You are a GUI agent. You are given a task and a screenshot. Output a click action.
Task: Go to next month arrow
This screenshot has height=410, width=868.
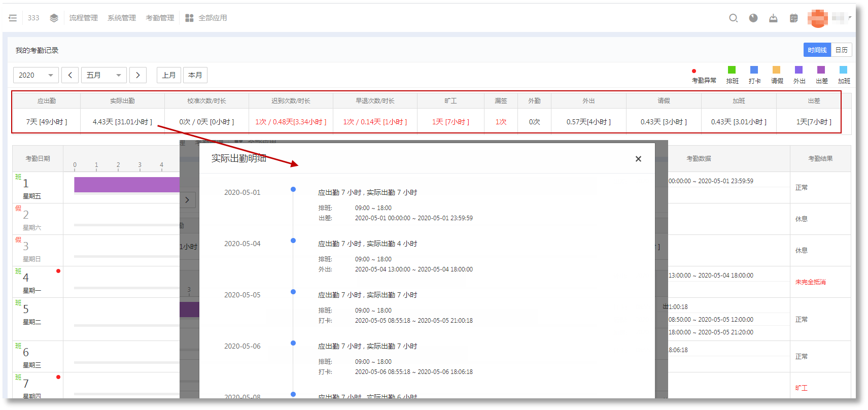pyautogui.click(x=138, y=75)
